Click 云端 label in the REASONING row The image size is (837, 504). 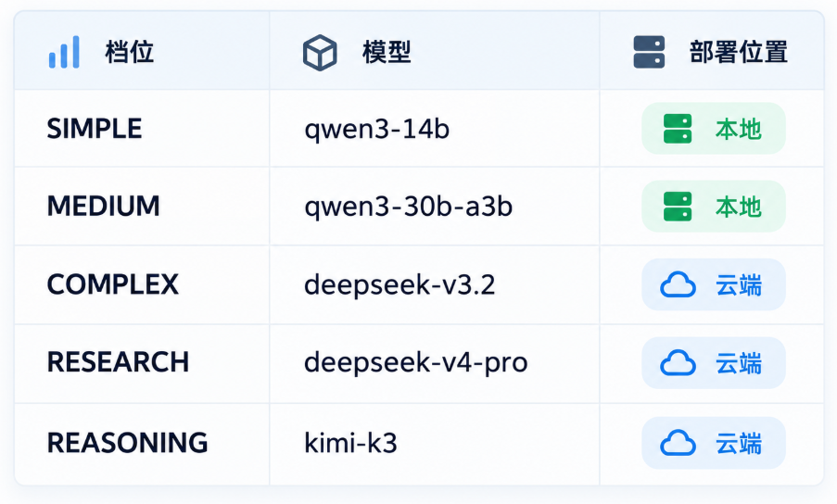(x=738, y=443)
